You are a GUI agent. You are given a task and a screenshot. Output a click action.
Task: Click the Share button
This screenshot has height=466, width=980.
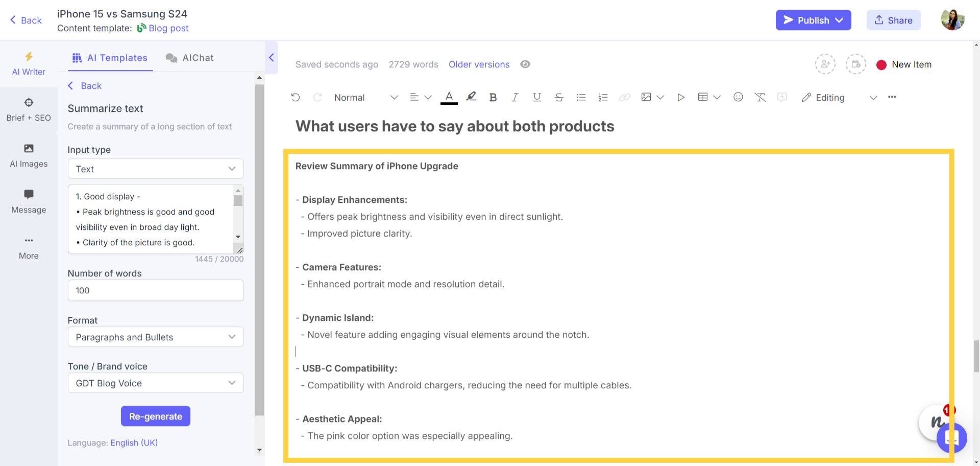[x=894, y=20]
